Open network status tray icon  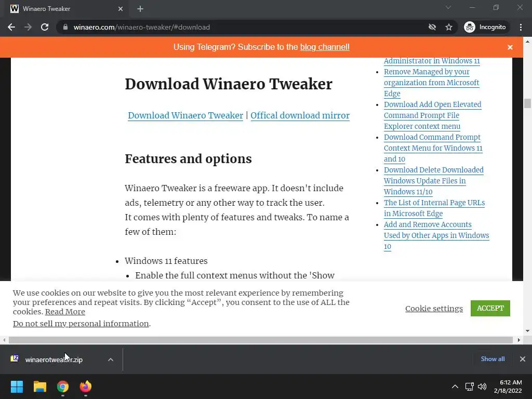point(470,387)
